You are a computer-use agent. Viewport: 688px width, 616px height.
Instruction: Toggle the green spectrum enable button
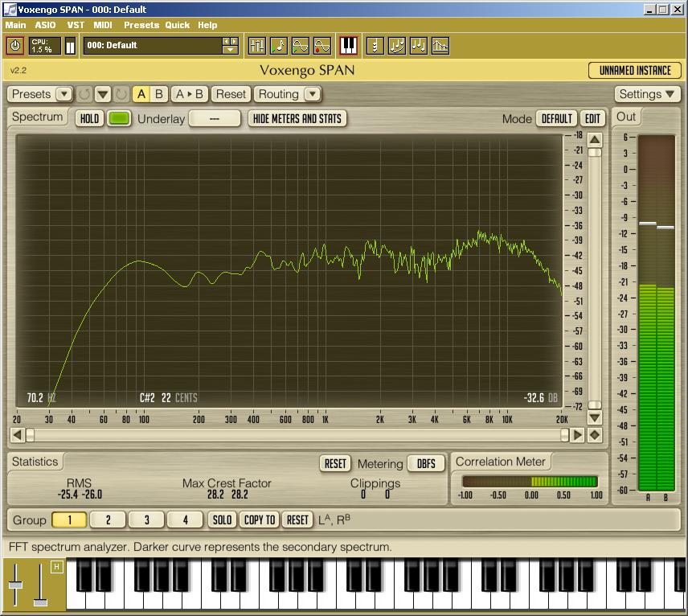(119, 118)
